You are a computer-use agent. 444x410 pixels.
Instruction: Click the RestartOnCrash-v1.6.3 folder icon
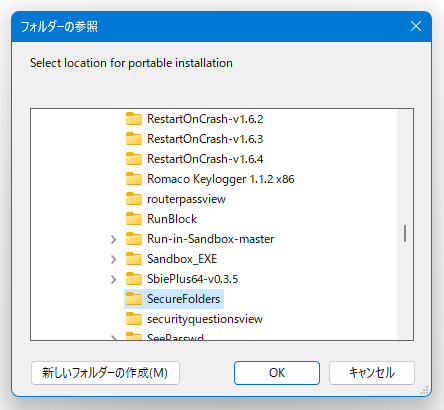point(134,139)
